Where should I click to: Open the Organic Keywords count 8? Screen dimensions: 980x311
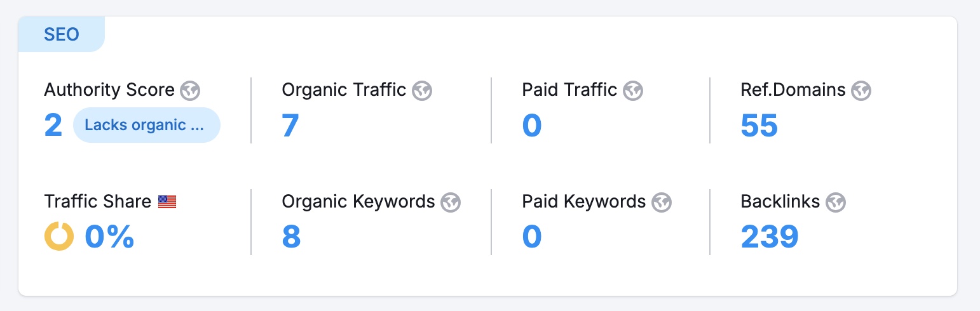[291, 237]
